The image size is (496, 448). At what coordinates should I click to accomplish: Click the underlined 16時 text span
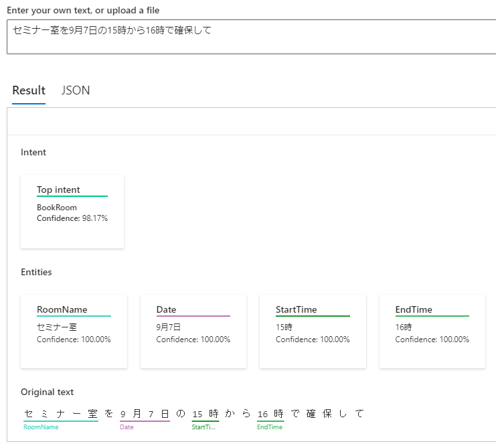[270, 414]
